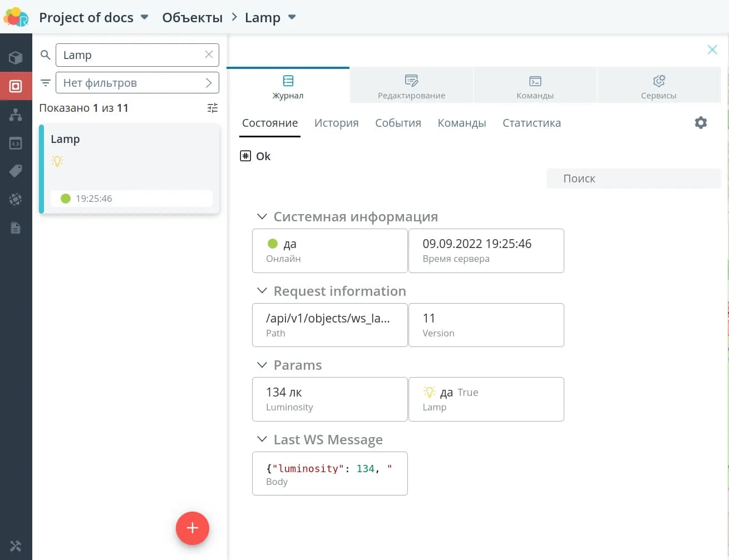
Task: Clear the Lamp search field
Action: point(209,54)
